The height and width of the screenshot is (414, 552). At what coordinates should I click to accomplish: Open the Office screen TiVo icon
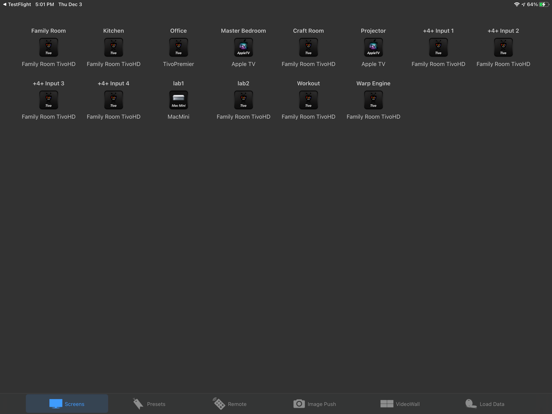tap(178, 47)
